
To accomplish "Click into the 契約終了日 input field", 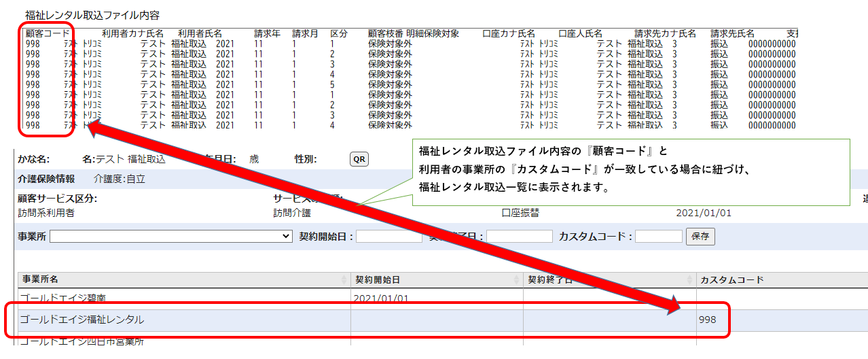I will (519, 237).
